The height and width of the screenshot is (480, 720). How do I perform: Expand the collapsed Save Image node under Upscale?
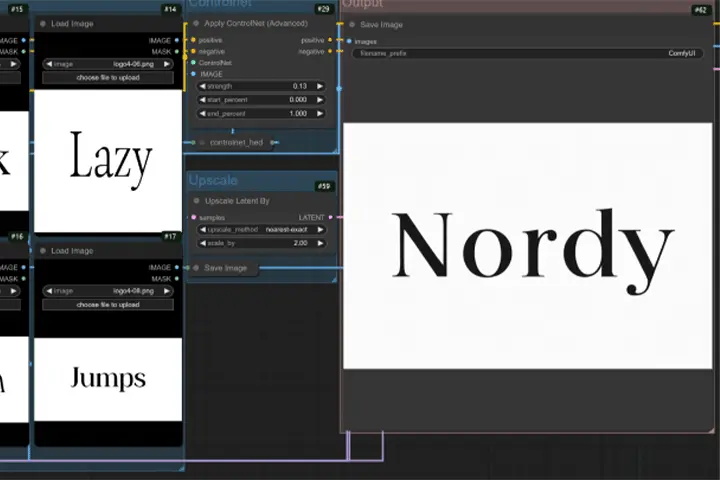(196, 268)
